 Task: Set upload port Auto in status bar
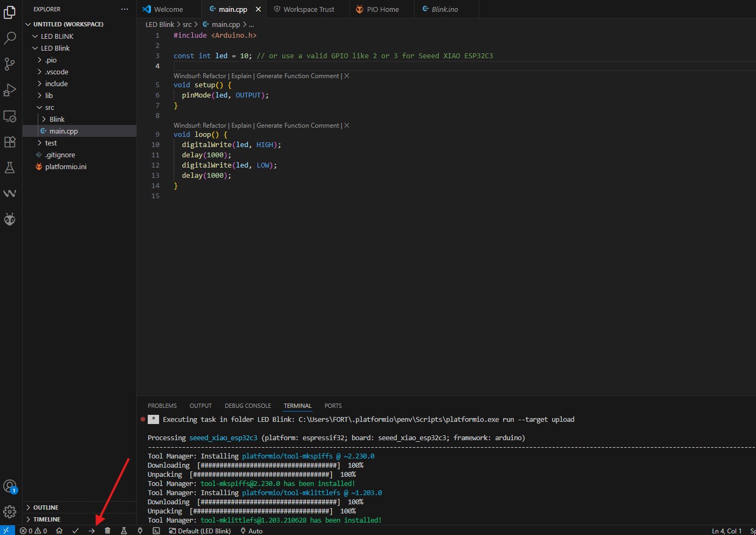(x=252, y=531)
